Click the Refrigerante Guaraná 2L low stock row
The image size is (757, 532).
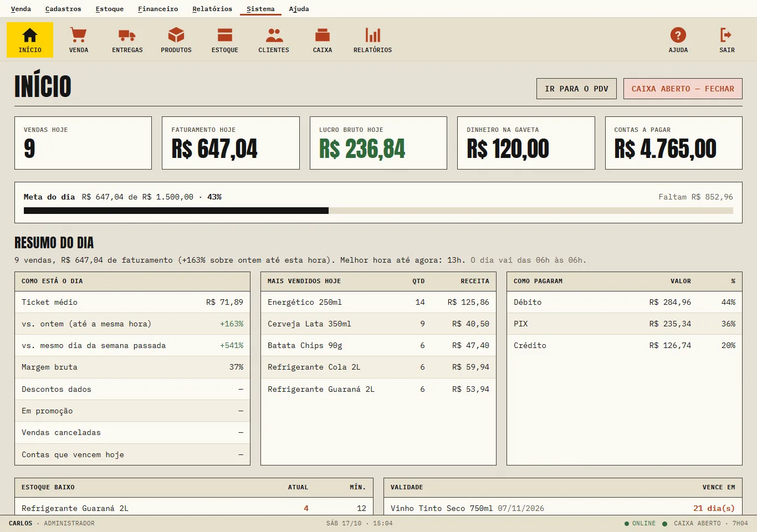[194, 508]
